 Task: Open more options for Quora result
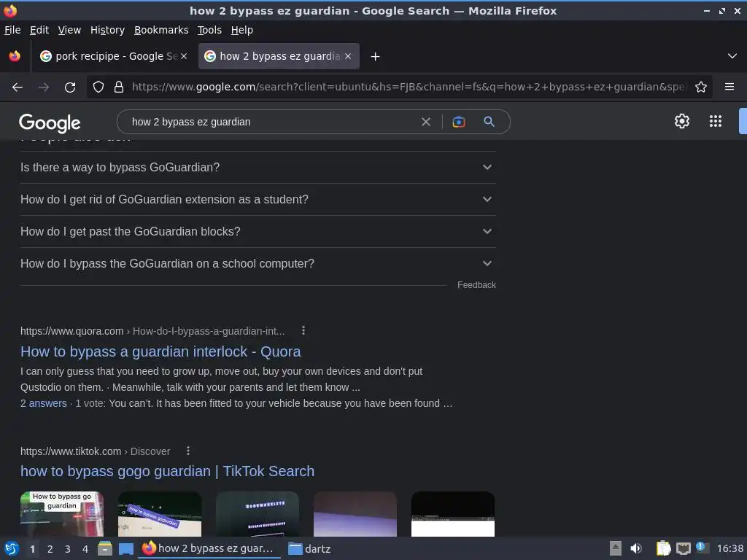[x=303, y=330]
